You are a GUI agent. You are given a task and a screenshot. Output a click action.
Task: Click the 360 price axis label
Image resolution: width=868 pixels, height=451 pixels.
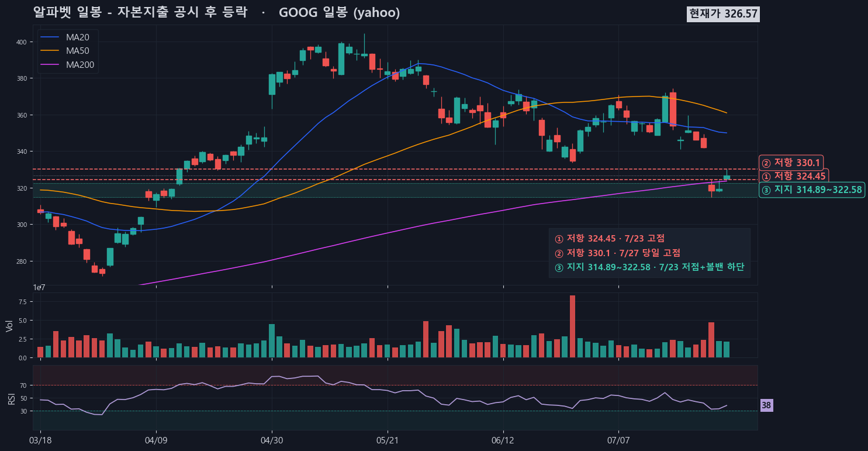21,115
